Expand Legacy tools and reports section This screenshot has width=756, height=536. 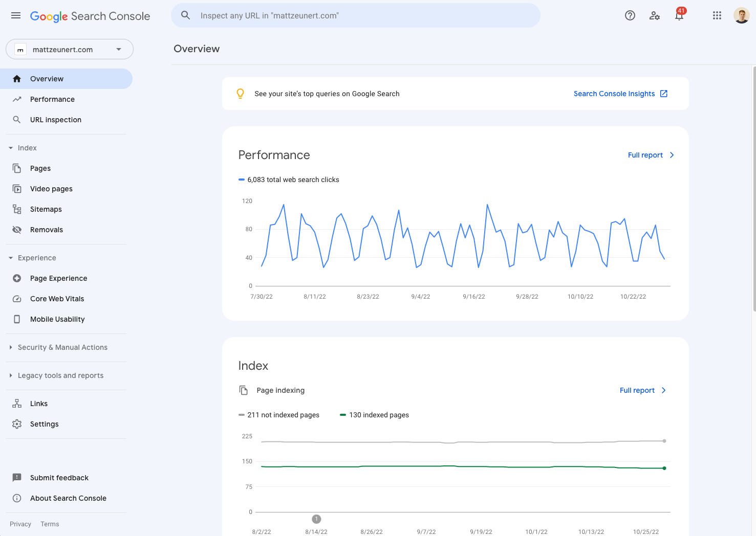point(11,375)
